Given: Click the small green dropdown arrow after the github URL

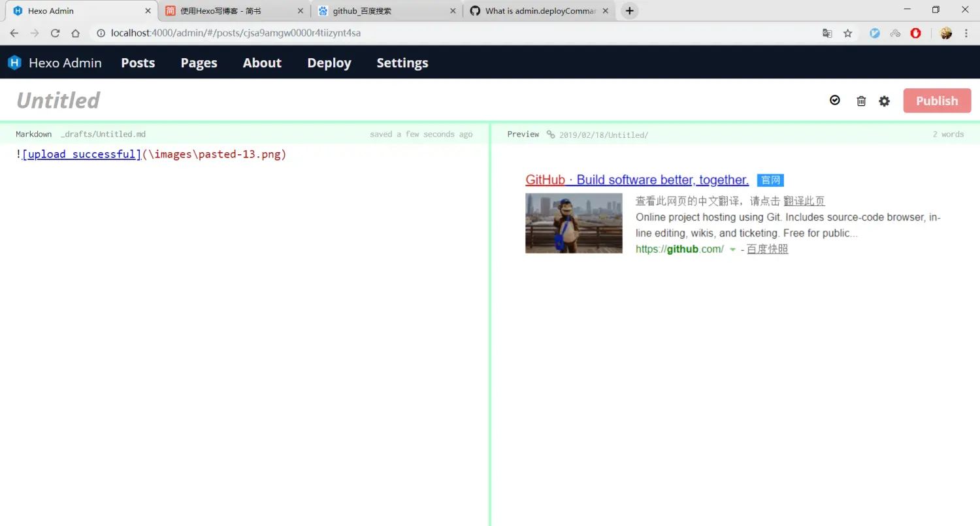Looking at the screenshot, I should (732, 250).
